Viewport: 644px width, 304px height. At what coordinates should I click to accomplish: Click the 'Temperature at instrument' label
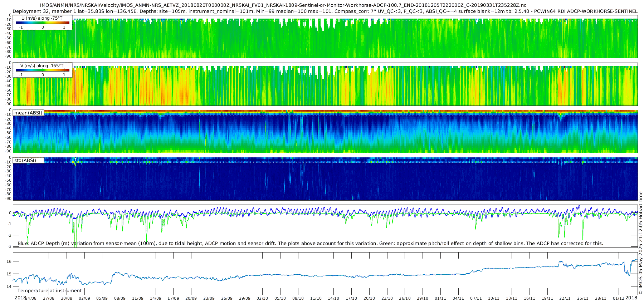coord(49,291)
